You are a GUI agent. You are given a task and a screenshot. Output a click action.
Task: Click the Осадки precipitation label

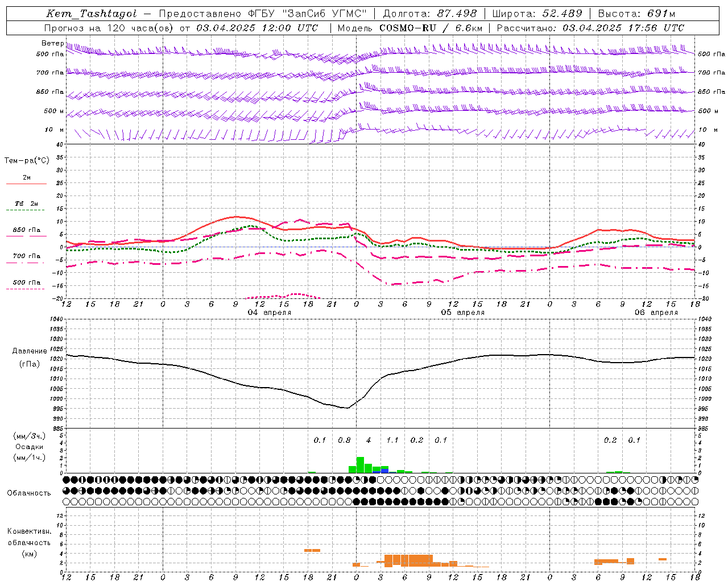click(29, 447)
